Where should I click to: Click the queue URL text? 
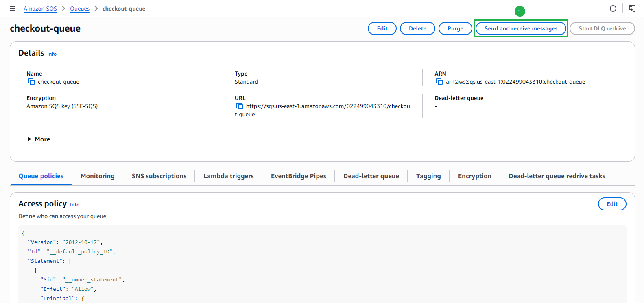[x=322, y=110]
